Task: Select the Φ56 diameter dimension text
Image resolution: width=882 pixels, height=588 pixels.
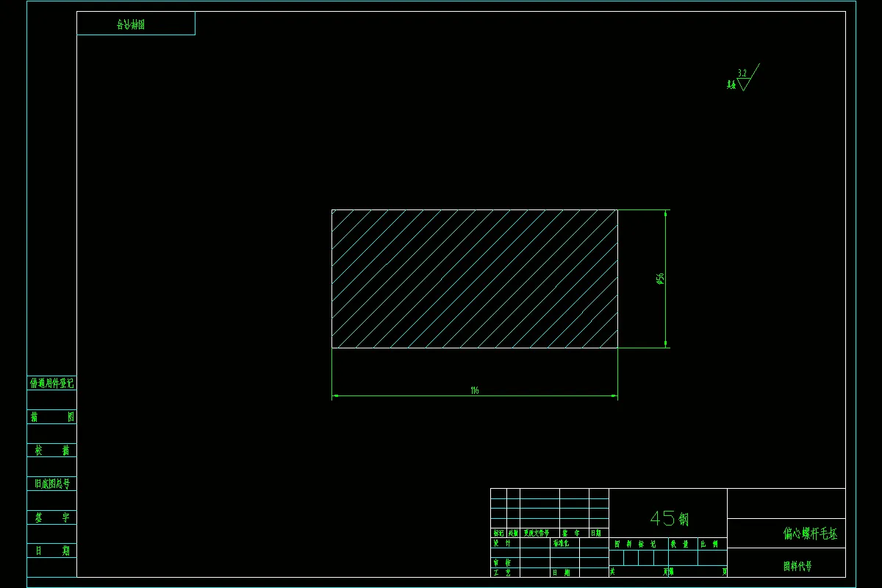Action: (660, 279)
